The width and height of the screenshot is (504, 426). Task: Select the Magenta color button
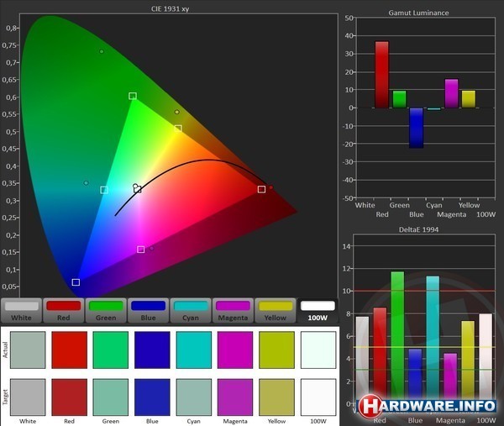click(233, 311)
